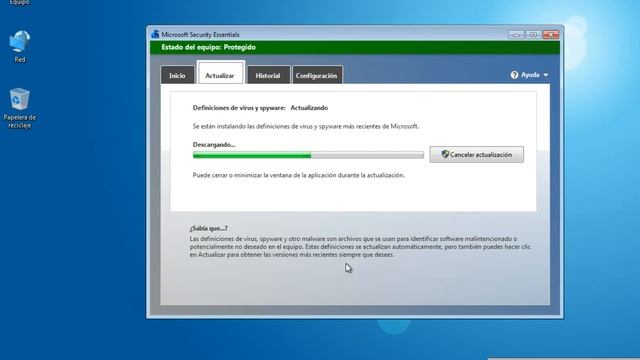The height and width of the screenshot is (360, 640).
Task: Expand the Ayuda dropdown arrow
Action: (546, 76)
